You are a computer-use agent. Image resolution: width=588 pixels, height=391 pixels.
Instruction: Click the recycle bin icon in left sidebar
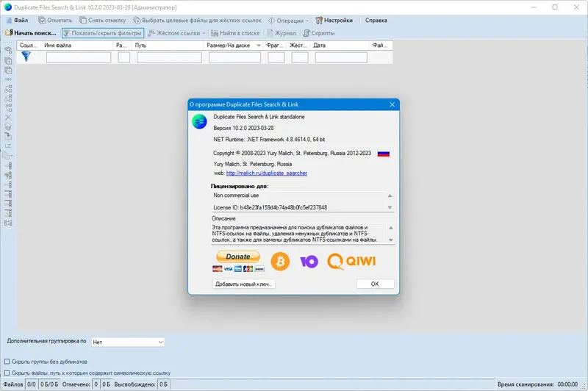[8, 127]
